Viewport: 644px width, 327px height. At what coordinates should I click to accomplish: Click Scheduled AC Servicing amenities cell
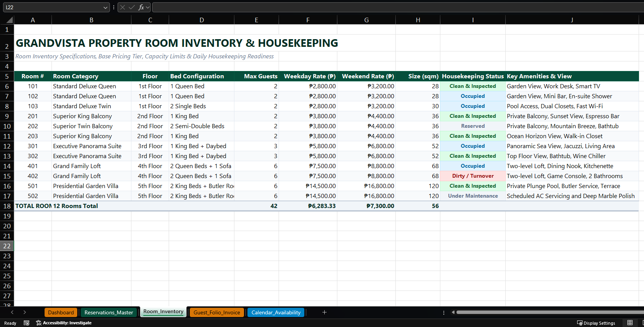click(x=572, y=196)
